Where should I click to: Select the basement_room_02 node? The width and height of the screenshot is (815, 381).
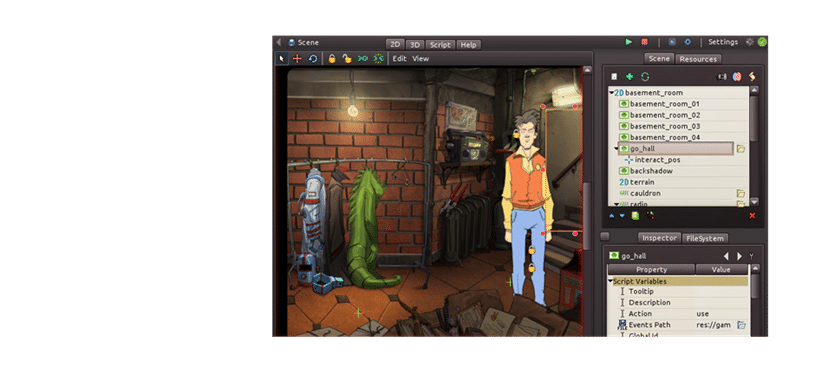pos(664,115)
